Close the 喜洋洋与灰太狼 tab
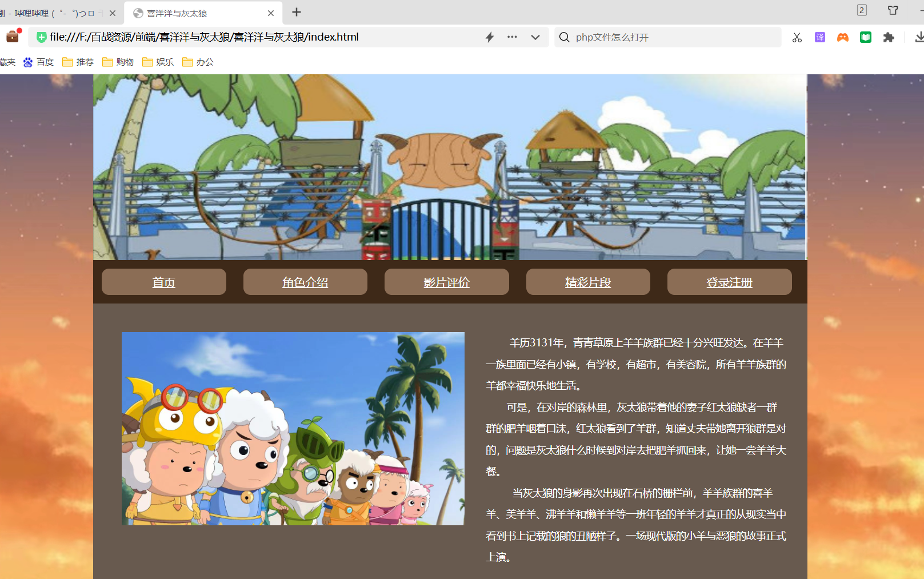 pos(271,13)
